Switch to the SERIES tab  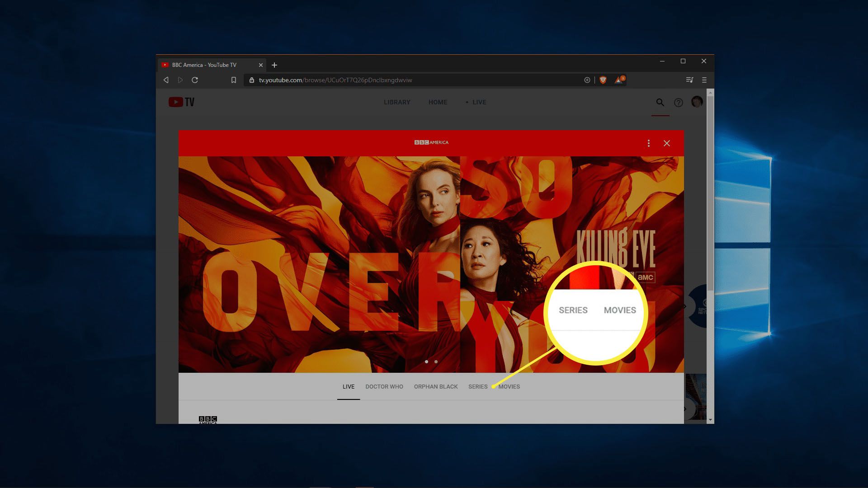click(x=478, y=387)
